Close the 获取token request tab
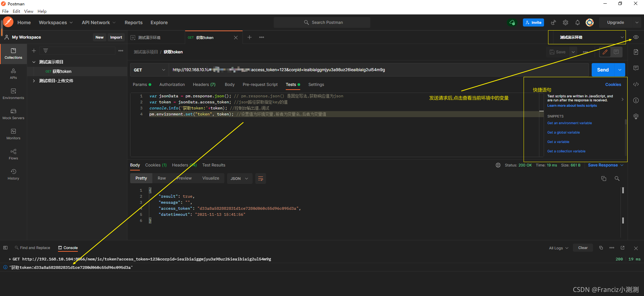Viewport: 644px width, 296px height. click(236, 38)
